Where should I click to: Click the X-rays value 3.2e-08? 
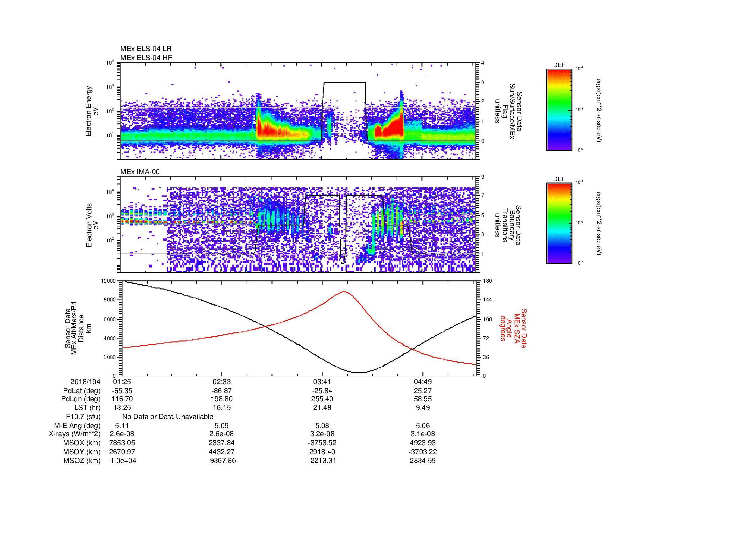pyautogui.click(x=322, y=434)
